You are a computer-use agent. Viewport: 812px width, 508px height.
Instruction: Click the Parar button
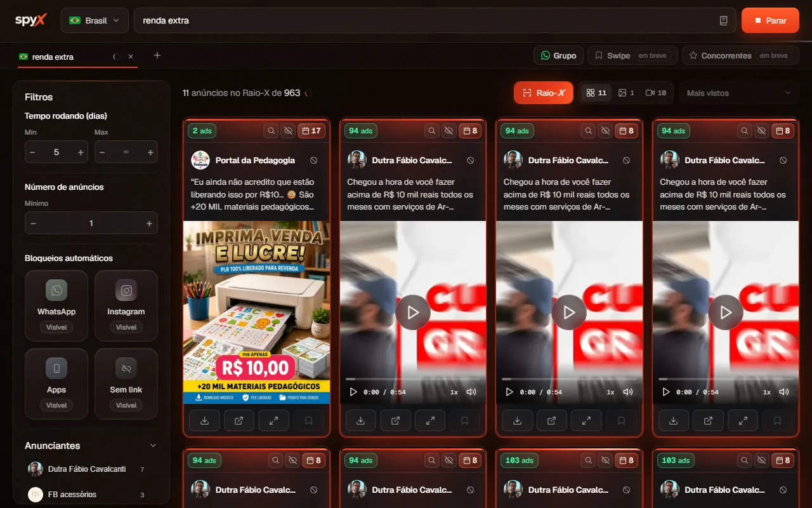pyautogui.click(x=770, y=20)
